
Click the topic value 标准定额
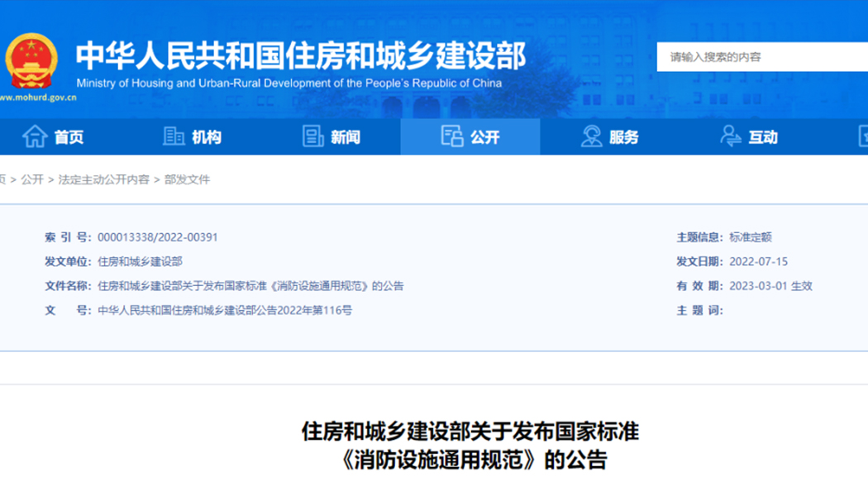click(x=750, y=237)
